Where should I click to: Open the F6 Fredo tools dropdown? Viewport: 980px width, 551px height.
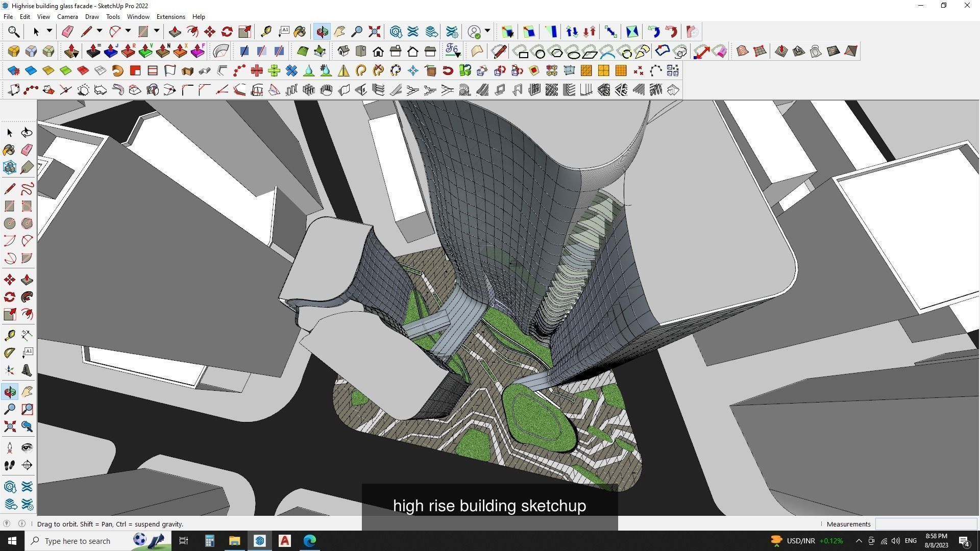coord(453,51)
